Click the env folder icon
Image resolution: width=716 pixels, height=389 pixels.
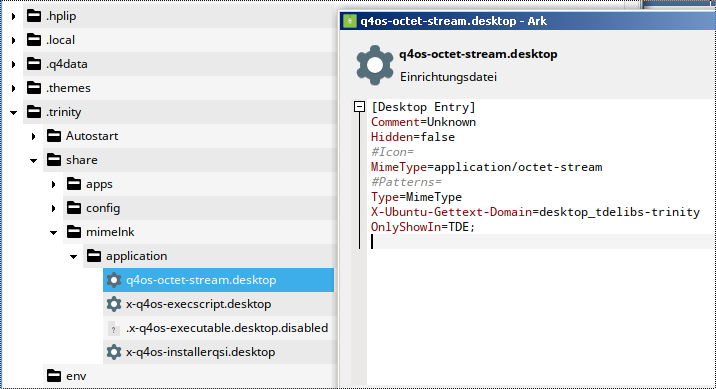[54, 376]
